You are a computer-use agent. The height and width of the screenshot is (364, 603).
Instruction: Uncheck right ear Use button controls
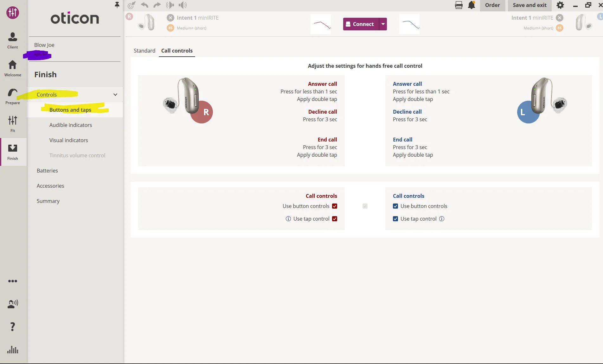coord(335,206)
